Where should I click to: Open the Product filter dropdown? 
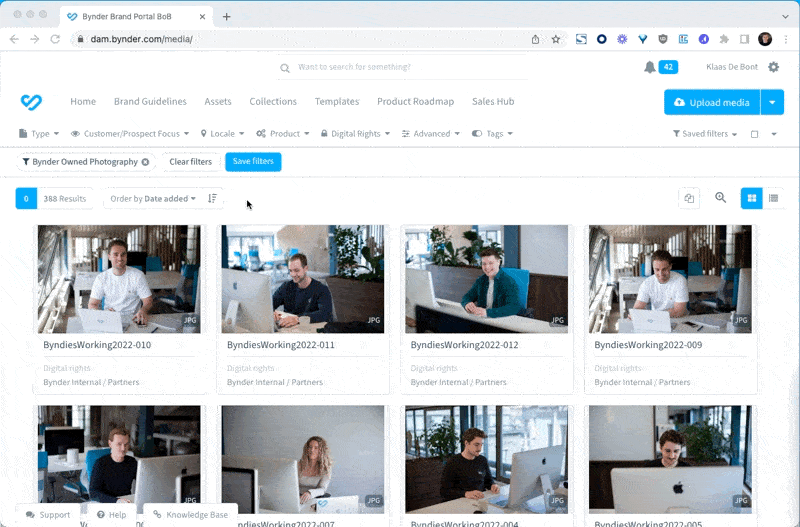pos(283,134)
